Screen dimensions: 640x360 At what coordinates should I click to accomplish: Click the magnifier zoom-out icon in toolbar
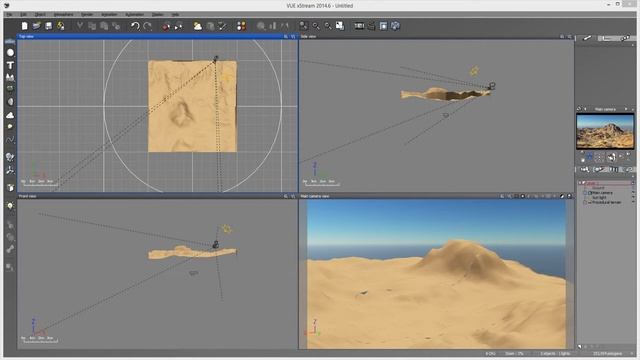pyautogui.click(x=328, y=26)
